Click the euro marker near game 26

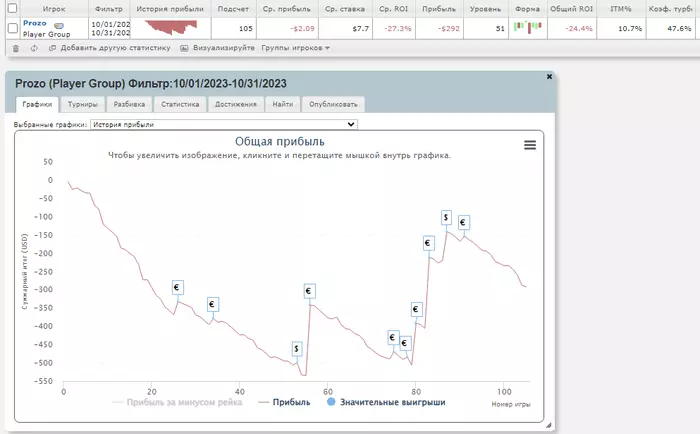[177, 288]
